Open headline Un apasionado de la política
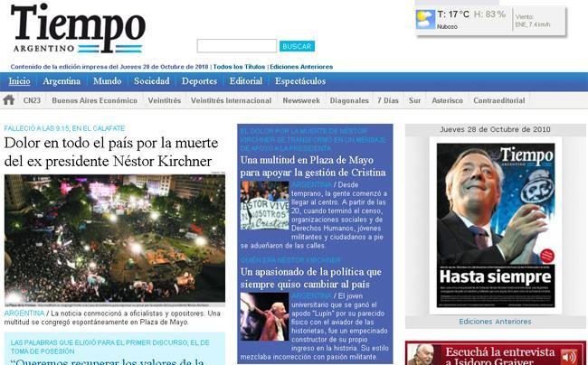Image resolution: width=588 pixels, height=365 pixels. [311, 277]
